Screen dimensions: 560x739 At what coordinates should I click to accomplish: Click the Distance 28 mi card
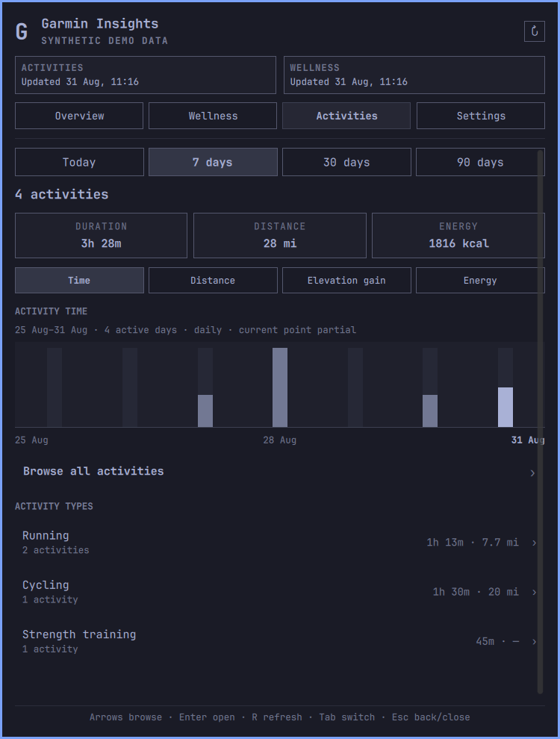click(x=279, y=235)
